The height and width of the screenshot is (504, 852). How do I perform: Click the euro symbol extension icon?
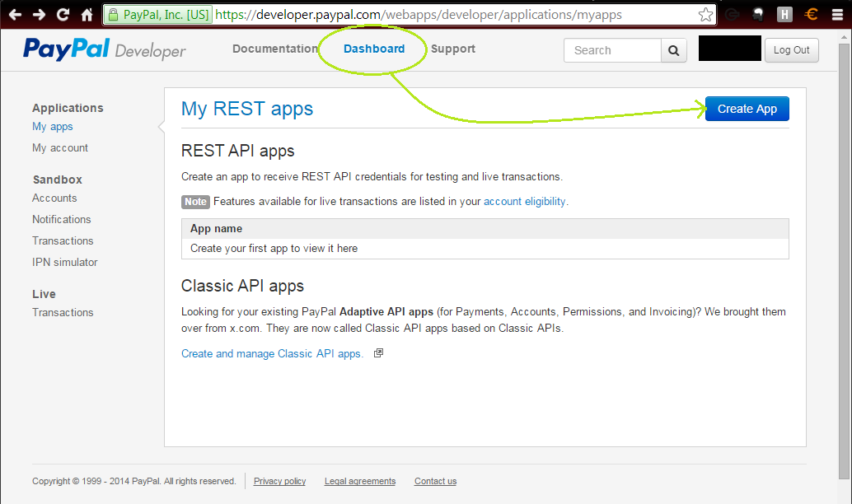[811, 15]
